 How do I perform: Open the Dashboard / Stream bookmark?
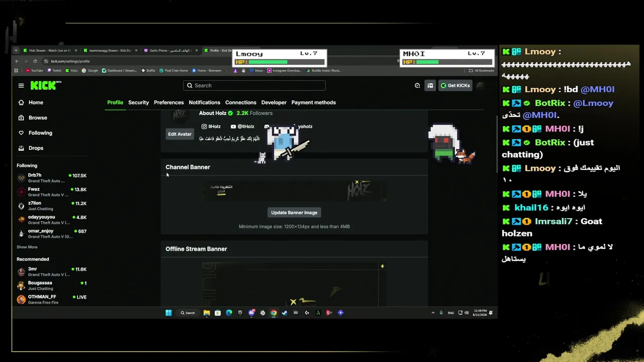[119, 71]
